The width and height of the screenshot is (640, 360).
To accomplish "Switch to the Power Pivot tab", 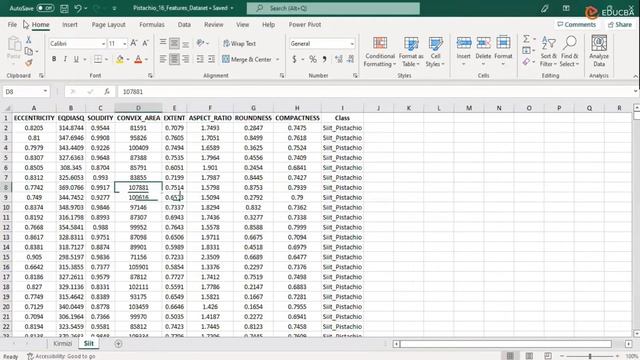I will 305,24.
